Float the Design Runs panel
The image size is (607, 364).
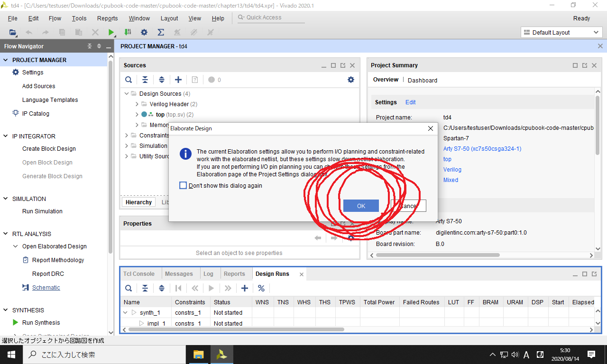pyautogui.click(x=594, y=274)
